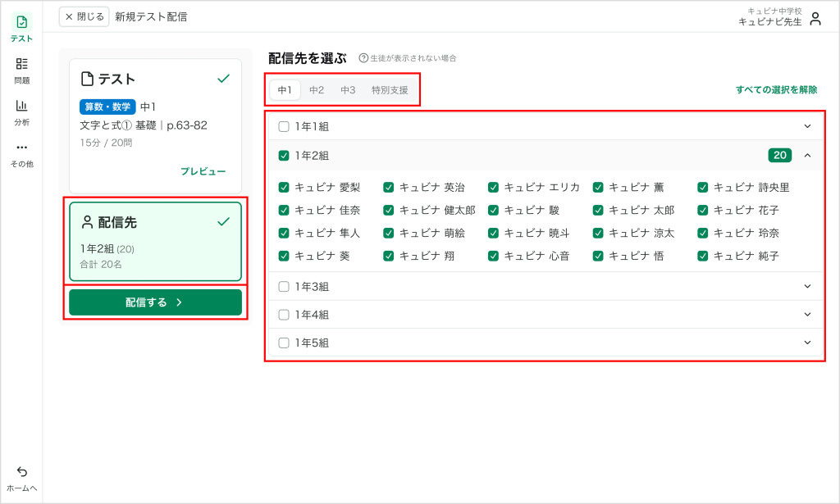Image resolution: width=840 pixels, height=504 pixels.
Task: Click the 算数・数学 subject tag
Action: click(x=107, y=107)
